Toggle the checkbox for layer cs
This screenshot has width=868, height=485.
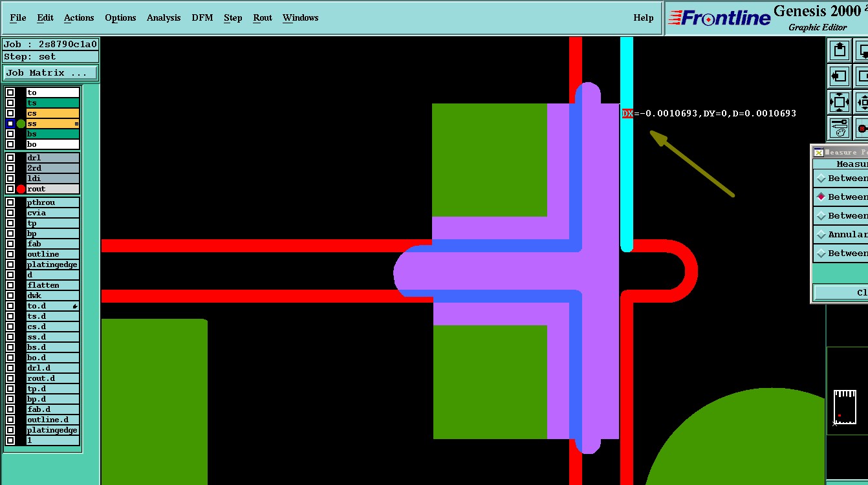tap(10, 113)
